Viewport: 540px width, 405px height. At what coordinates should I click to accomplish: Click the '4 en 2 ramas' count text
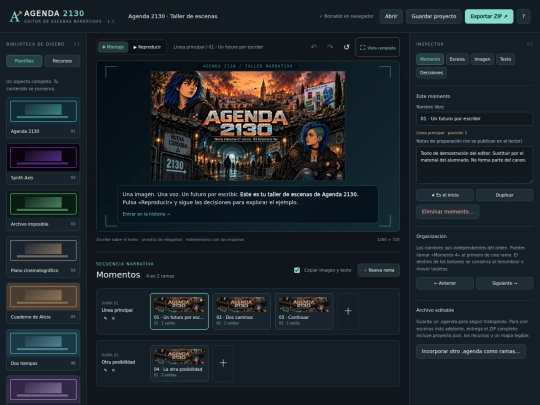(x=160, y=276)
